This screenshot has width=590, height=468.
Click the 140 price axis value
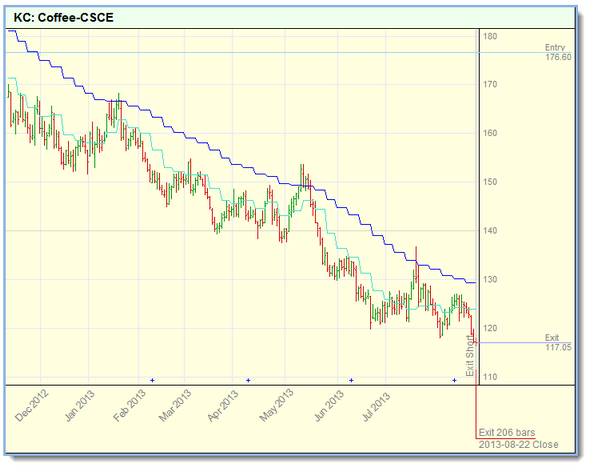coord(490,231)
